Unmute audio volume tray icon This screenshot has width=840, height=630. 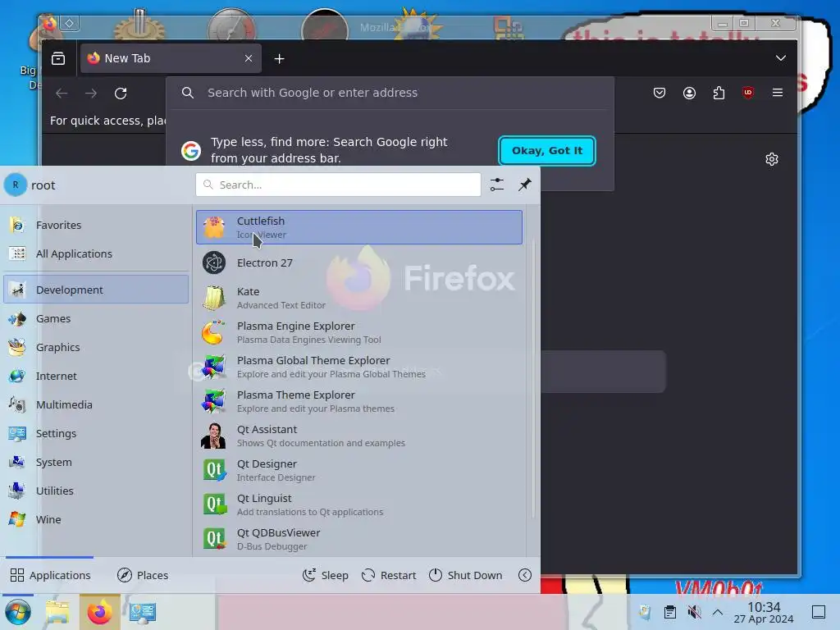(x=694, y=612)
